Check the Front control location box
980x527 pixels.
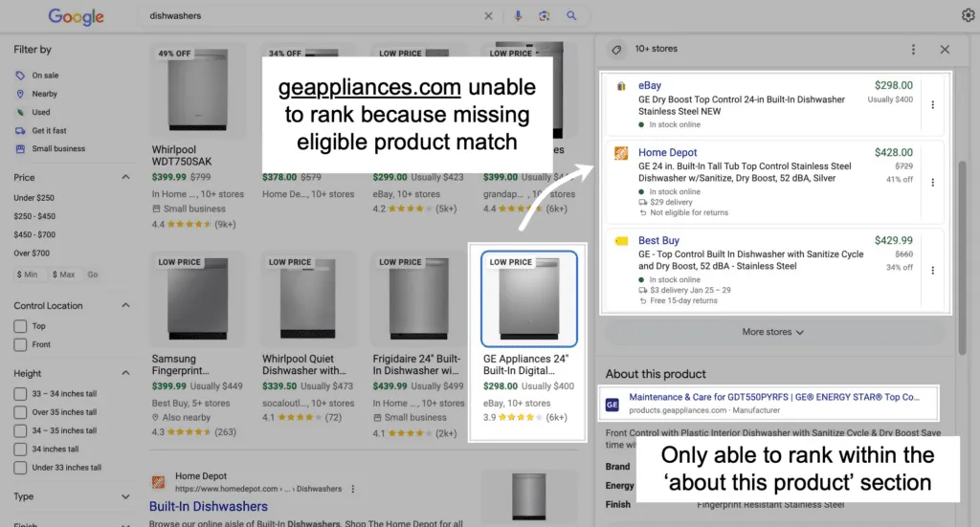[x=20, y=344]
